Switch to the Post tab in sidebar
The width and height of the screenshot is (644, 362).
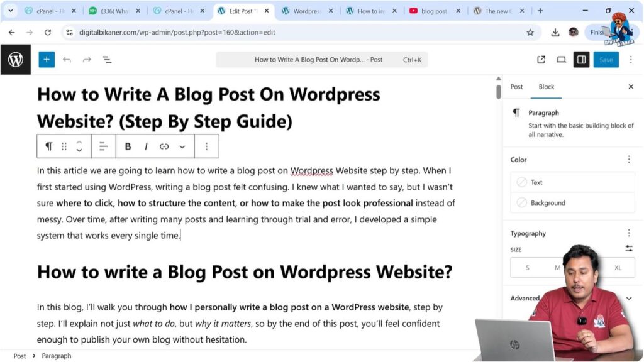point(516,87)
